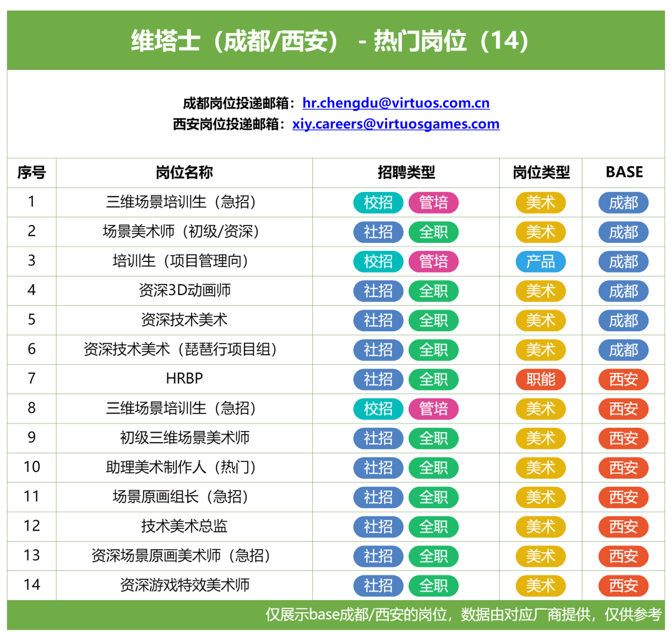Click the 招聘类型 column header
Viewport: 672px width, 637px height.
click(406, 172)
